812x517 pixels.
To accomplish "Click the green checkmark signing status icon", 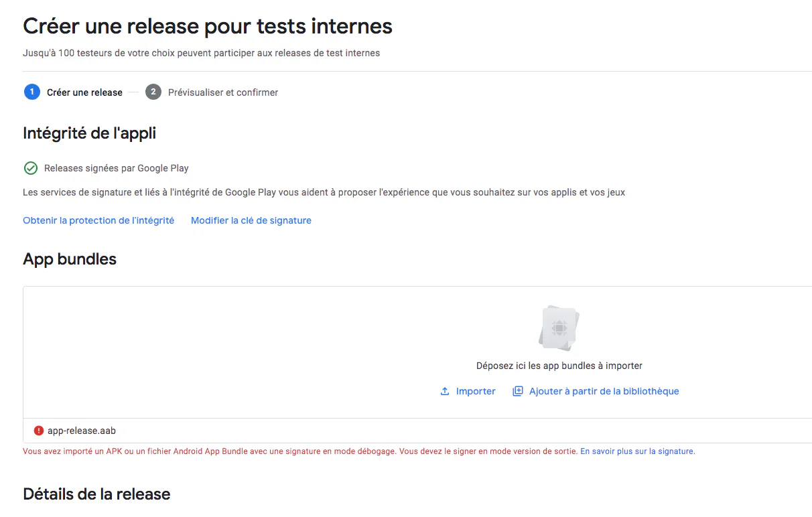I will [30, 168].
